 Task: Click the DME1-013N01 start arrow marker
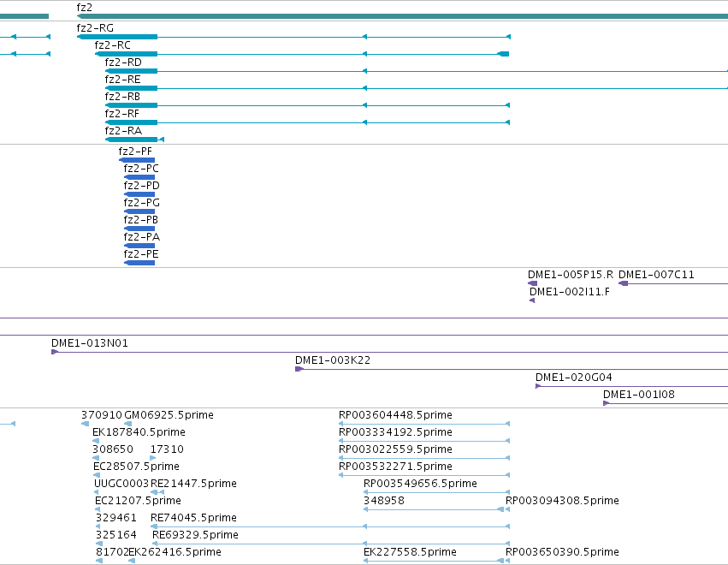(54, 352)
